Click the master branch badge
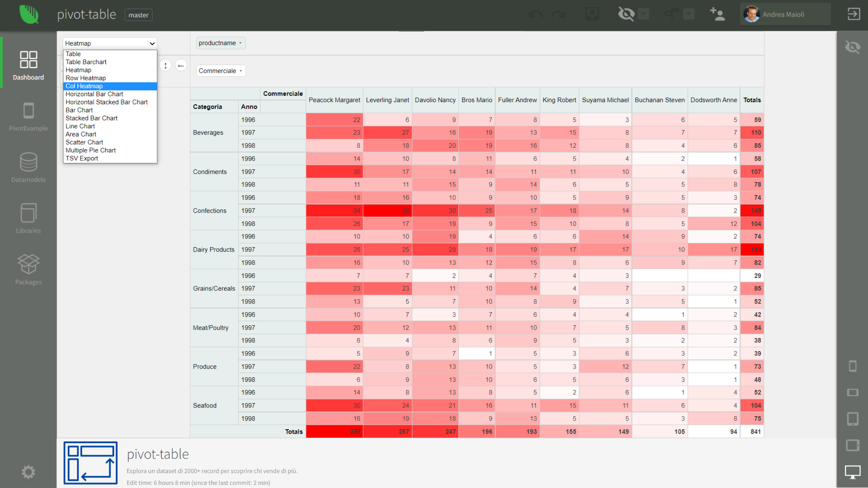The width and height of the screenshot is (868, 488). coord(138,15)
